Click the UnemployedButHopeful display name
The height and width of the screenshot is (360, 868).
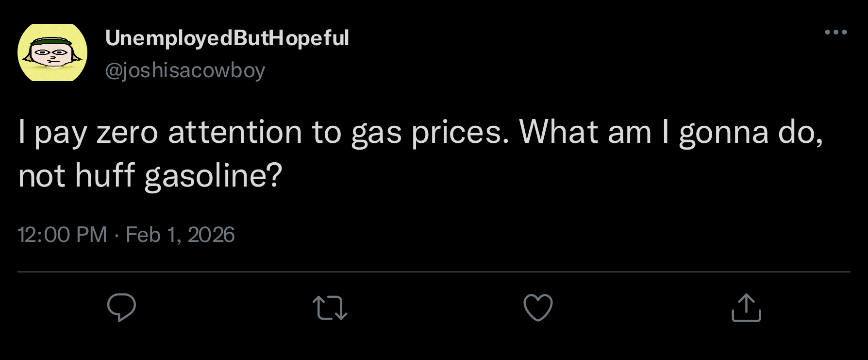pos(227,38)
